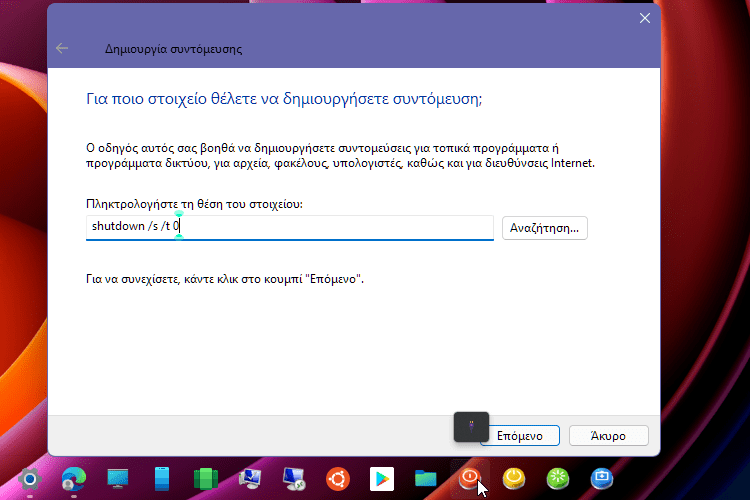This screenshot has width=750, height=500.
Task: Click the Άκυρο button
Action: pos(608,436)
